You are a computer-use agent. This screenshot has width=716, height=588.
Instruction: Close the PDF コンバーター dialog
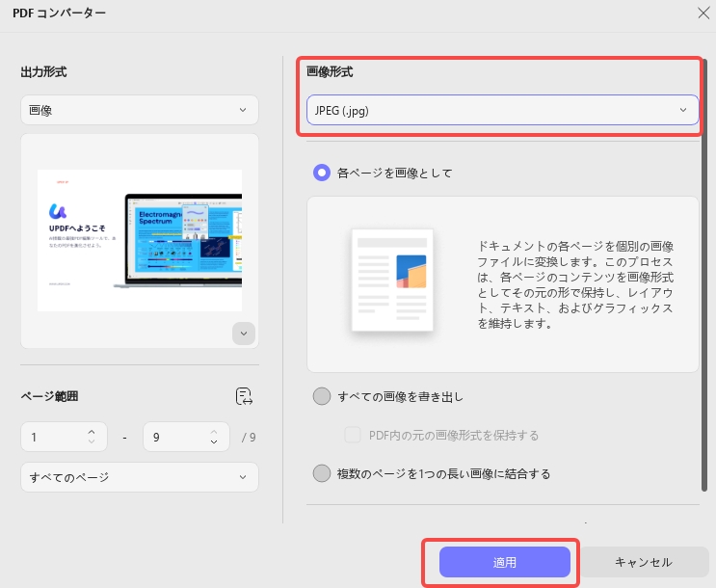click(703, 13)
